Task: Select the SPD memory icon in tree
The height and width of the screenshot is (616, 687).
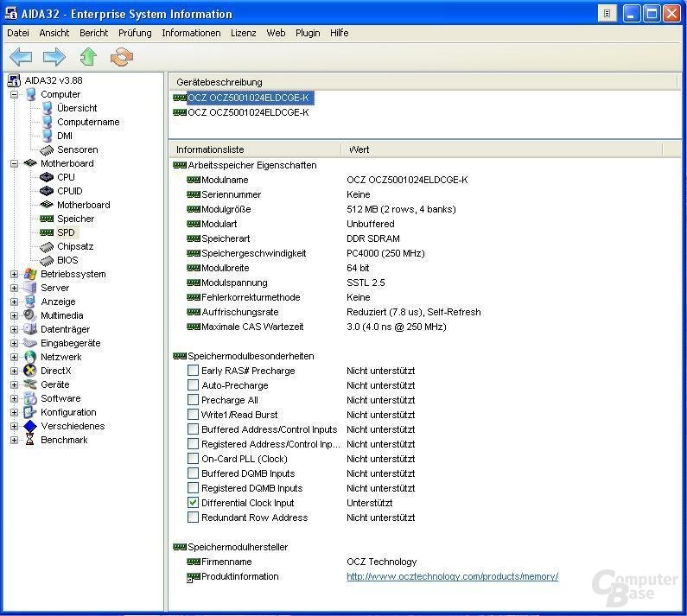Action: pos(47,232)
